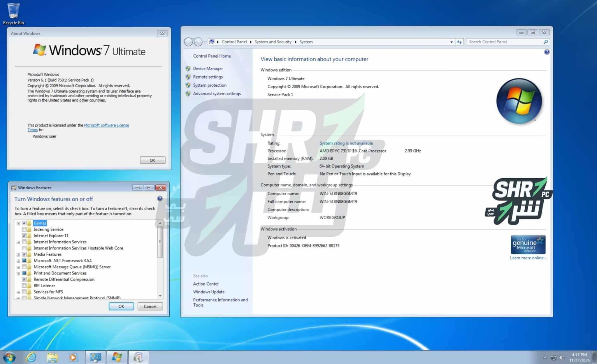Select System and Security in the breadcrumb
The width and height of the screenshot is (597, 364).
pyautogui.click(x=273, y=42)
